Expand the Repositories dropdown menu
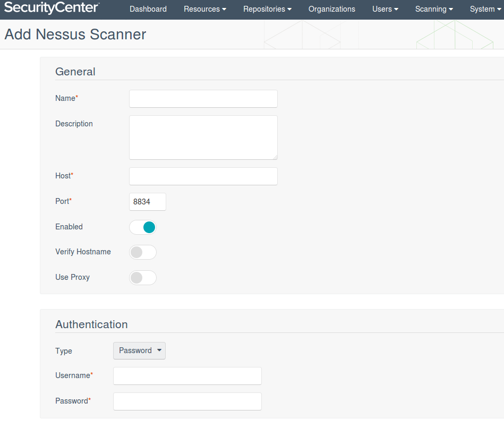The width and height of the screenshot is (504, 428). click(267, 9)
